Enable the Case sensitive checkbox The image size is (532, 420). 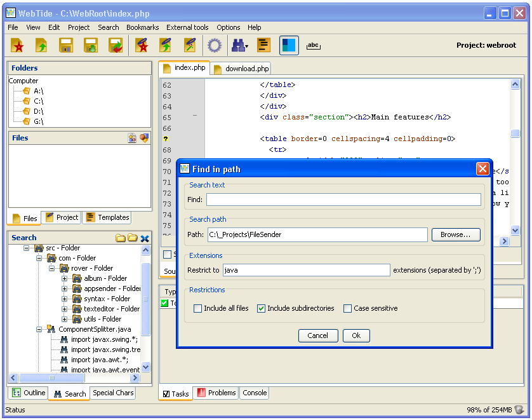(347, 308)
